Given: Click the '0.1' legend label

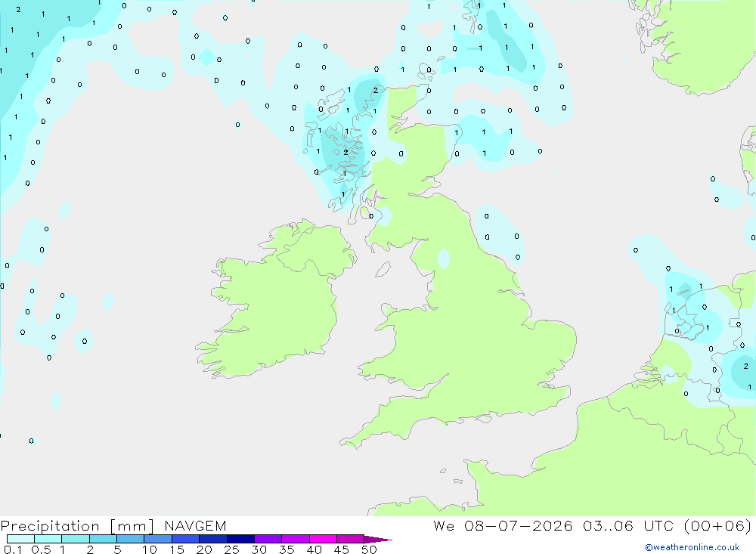Looking at the screenshot, I should [13, 549].
